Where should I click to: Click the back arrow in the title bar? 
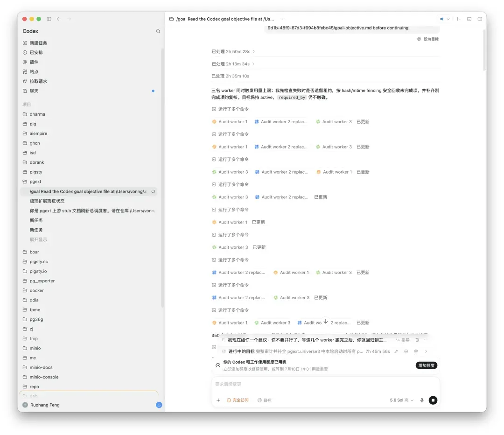[59, 19]
